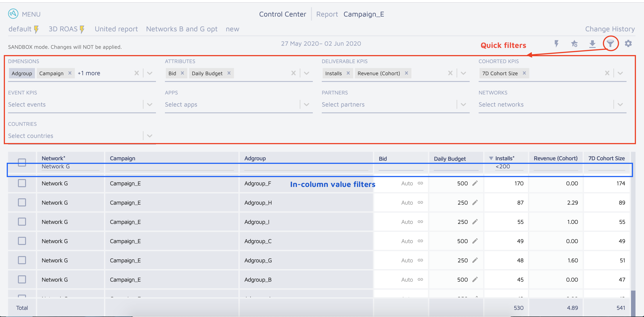Click the lightning bolt automation icon in toolbar
Screen dimensions: 644x317
[557, 44]
